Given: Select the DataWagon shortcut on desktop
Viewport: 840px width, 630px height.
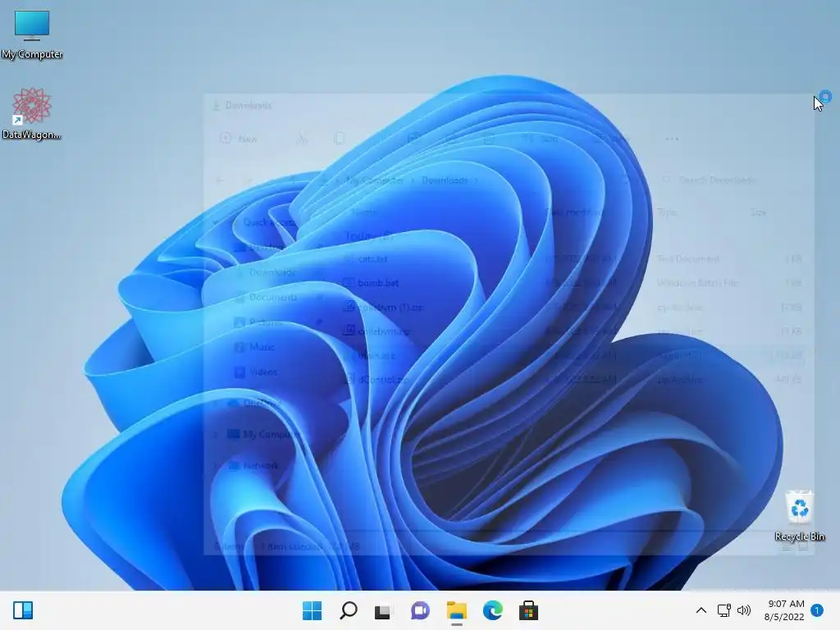Looking at the screenshot, I should (x=32, y=113).
